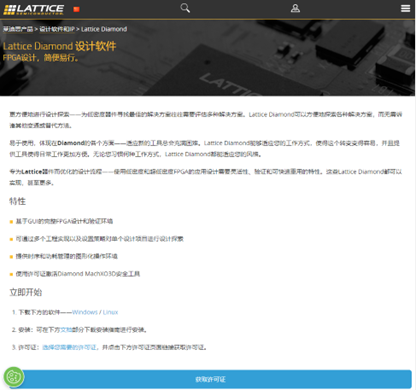Image resolution: width=416 pixels, height=390 pixels.
Task: Open the license selection link in step 3
Action: pyautogui.click(x=69, y=347)
